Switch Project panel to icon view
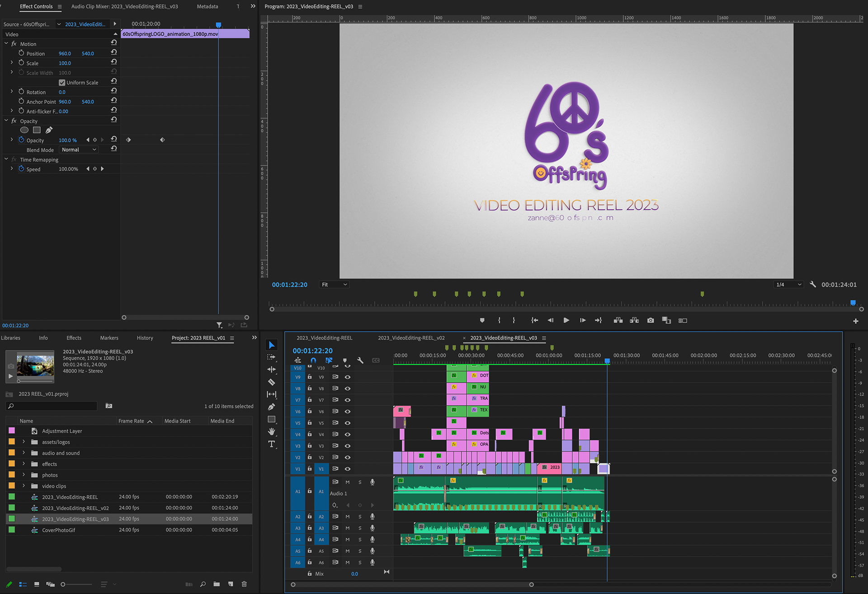 [37, 584]
